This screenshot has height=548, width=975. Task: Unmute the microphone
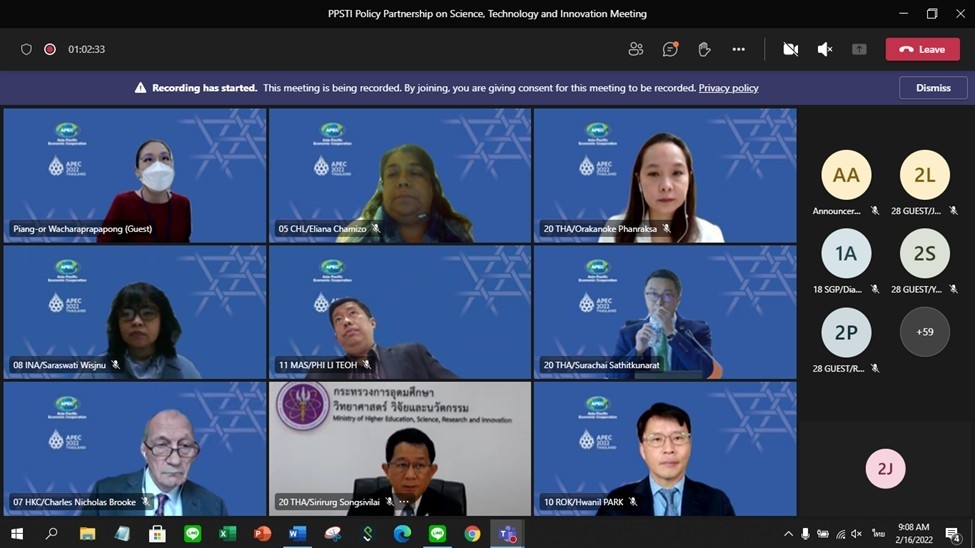(x=825, y=49)
